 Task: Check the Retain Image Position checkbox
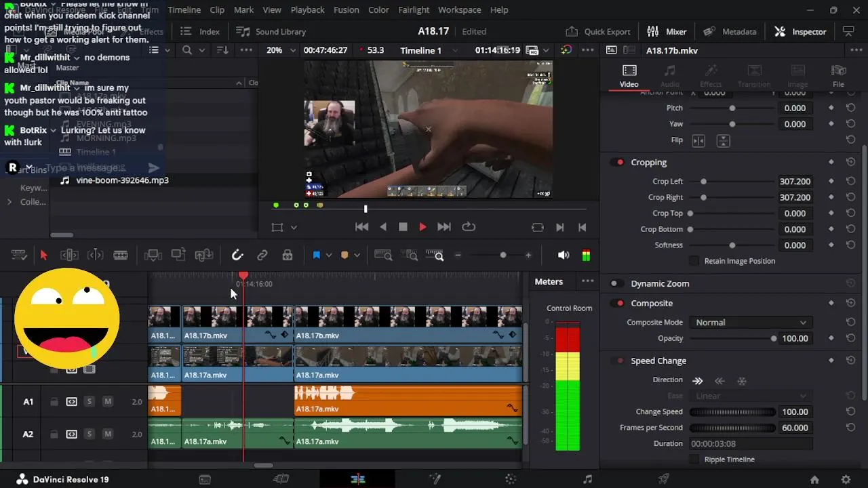click(694, 261)
